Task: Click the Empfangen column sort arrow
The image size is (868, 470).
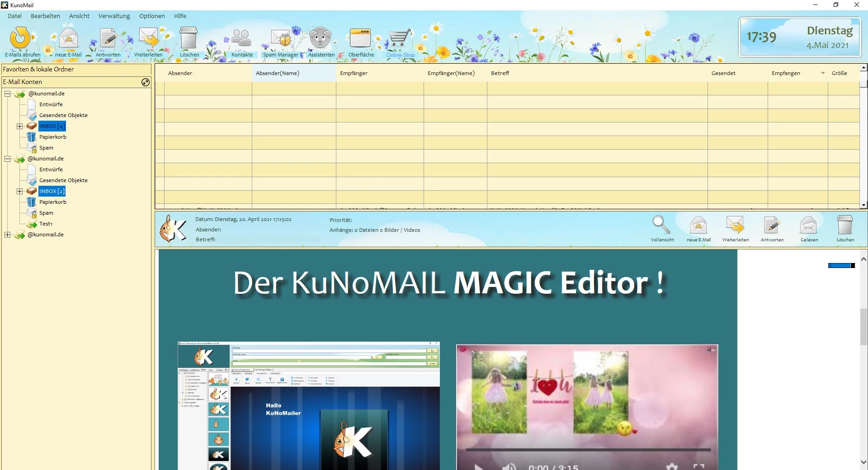Action: pos(823,73)
